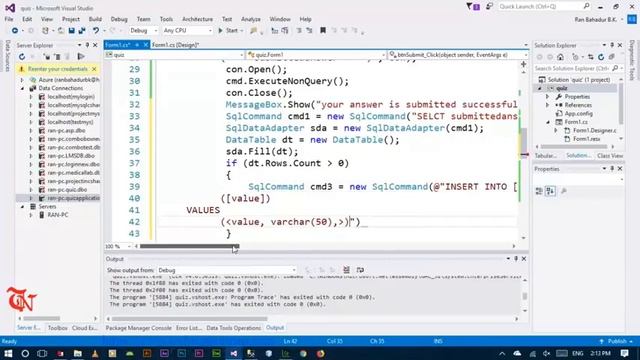640x360 pixels.
Task: Pin the Server Explorer panel
Action: pos(87,45)
